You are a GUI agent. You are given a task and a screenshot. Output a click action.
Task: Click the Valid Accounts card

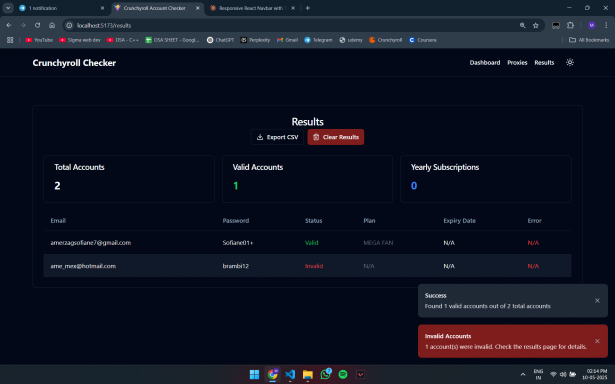307,179
